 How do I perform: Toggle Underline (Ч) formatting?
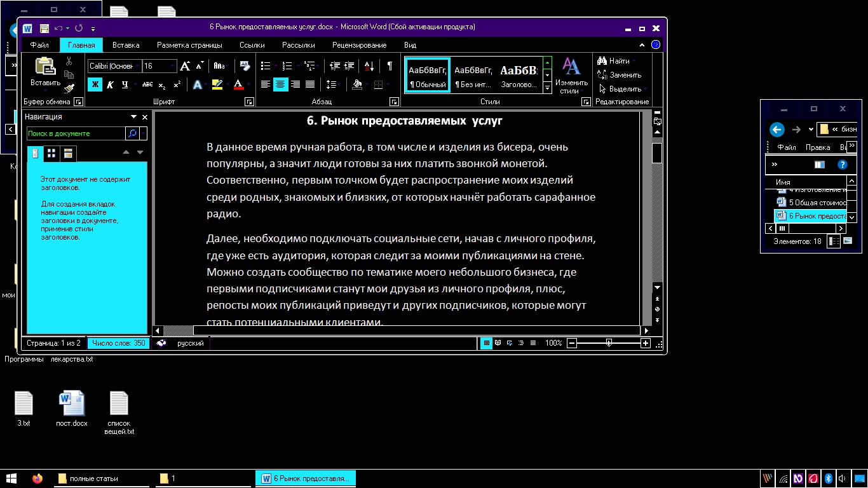pyautogui.click(x=125, y=85)
